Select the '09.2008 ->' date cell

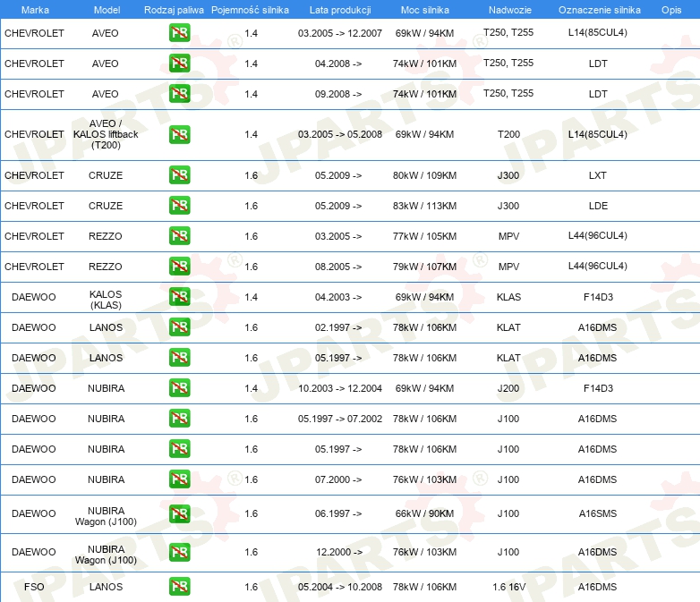[x=338, y=94]
